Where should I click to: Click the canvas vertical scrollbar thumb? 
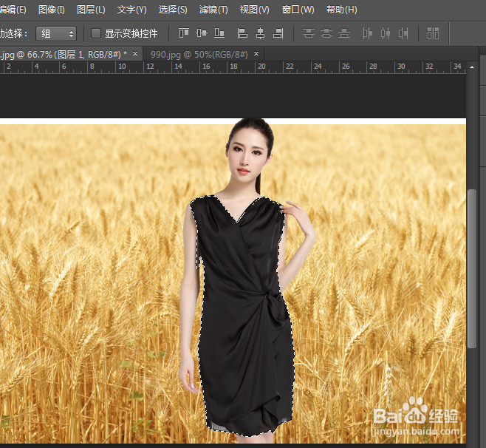coord(472,268)
